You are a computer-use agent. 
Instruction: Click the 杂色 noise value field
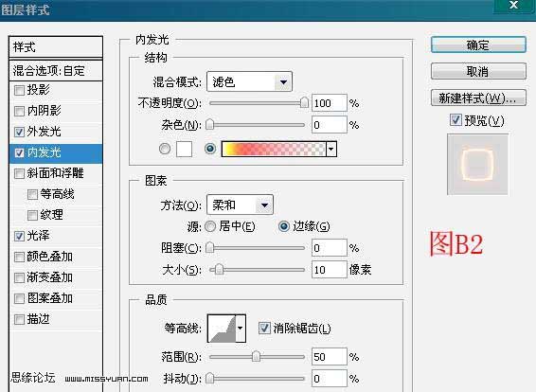330,125
